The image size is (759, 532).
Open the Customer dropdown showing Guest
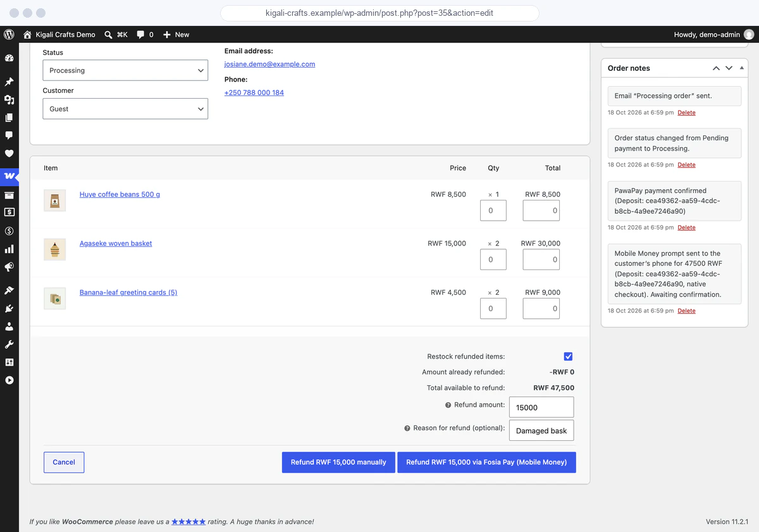tap(125, 109)
